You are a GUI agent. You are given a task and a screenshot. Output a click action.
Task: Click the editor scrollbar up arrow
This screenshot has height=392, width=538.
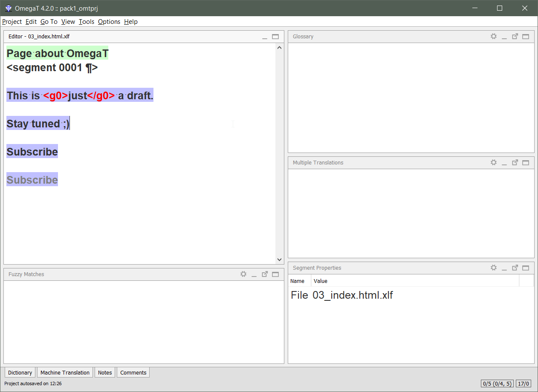[280, 47]
